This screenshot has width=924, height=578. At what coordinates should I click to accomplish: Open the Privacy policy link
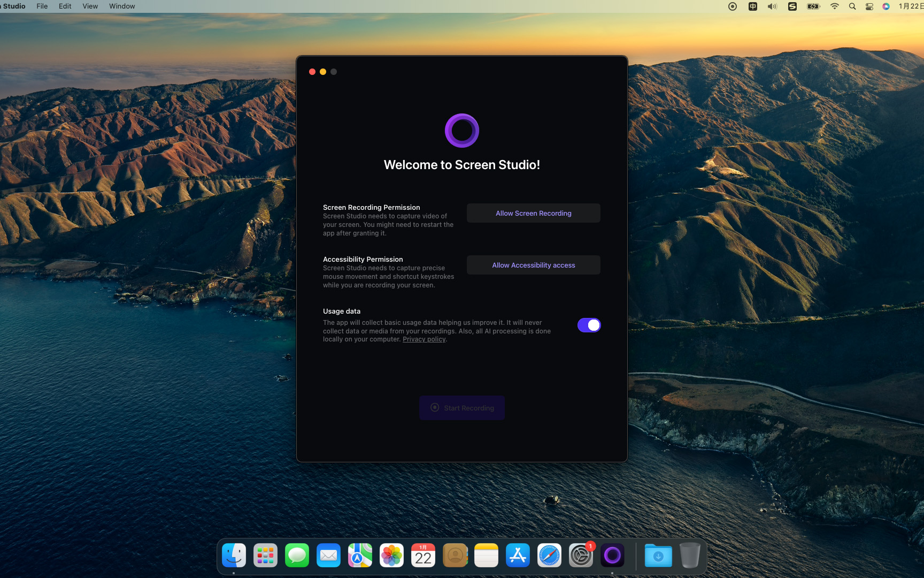(423, 339)
